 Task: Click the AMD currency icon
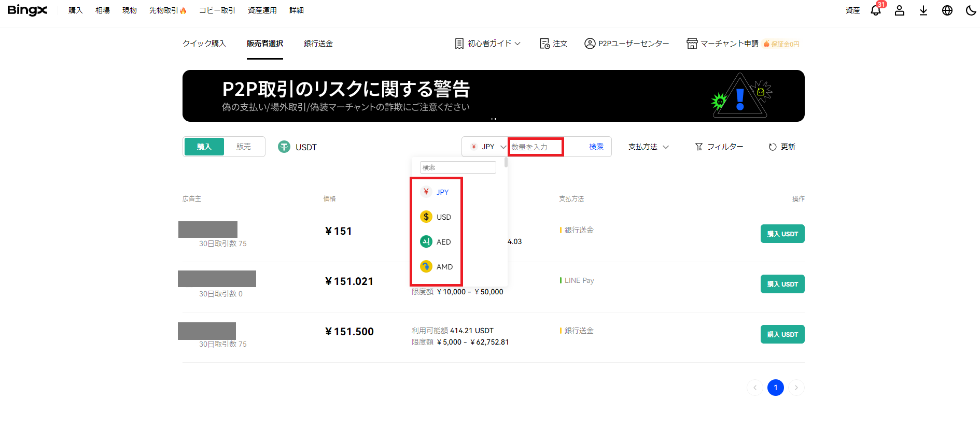click(x=426, y=267)
